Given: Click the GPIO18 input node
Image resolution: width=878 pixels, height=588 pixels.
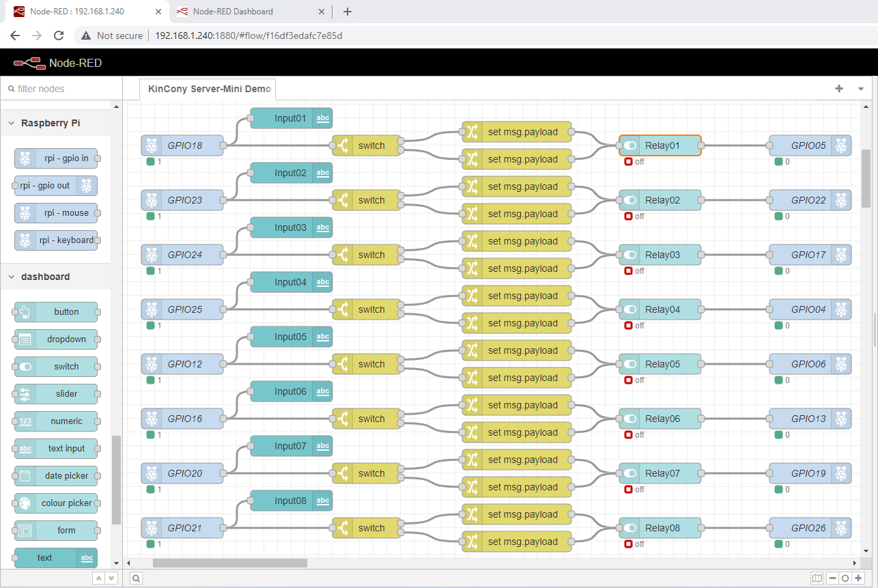Looking at the screenshot, I should tap(184, 145).
